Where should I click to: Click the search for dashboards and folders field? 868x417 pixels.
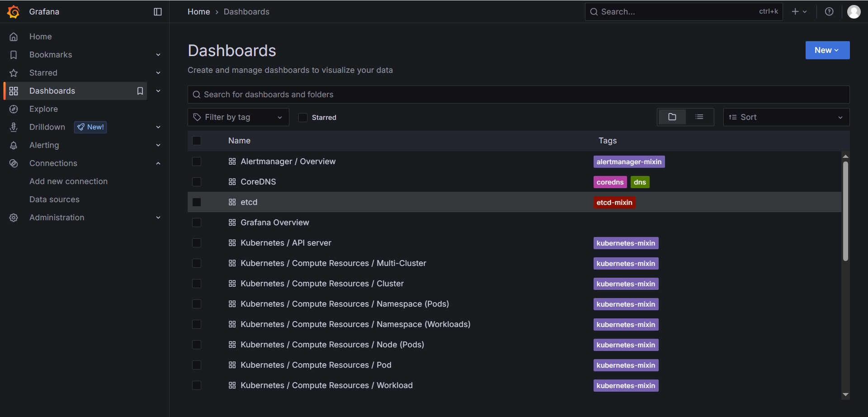coord(518,95)
